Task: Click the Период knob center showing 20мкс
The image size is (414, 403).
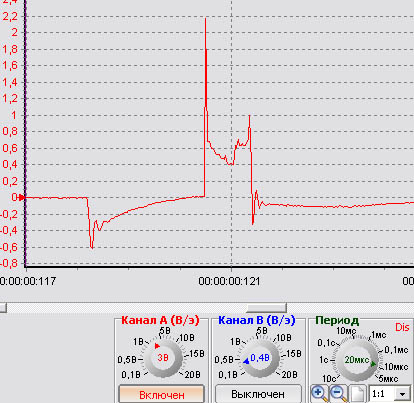Action: pos(357,360)
